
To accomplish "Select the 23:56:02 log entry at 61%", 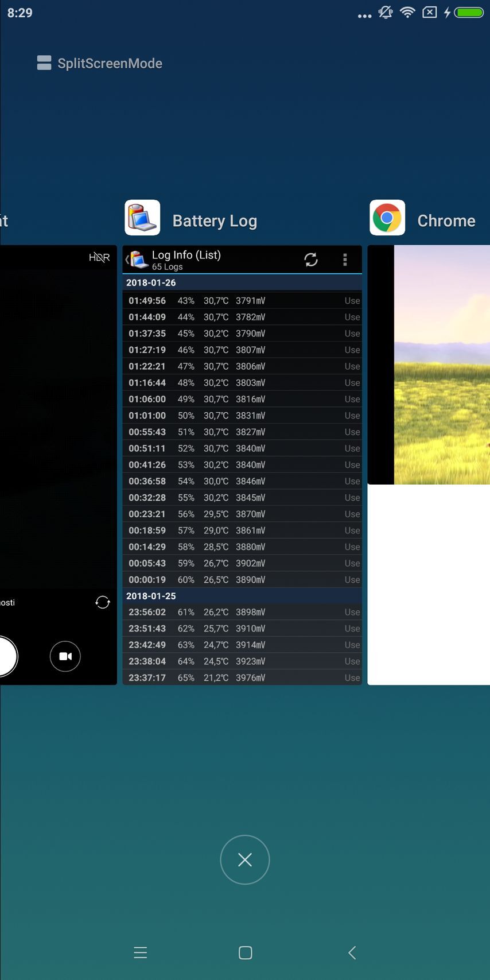I will (x=242, y=613).
